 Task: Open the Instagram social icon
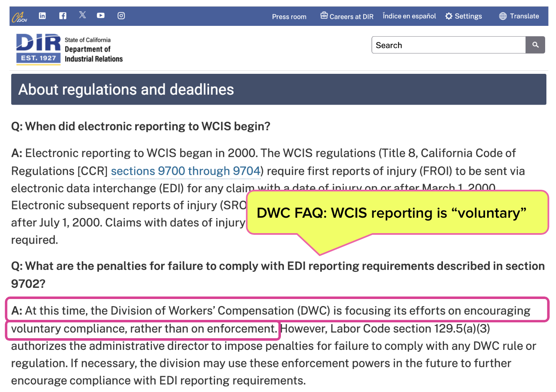coord(121,15)
